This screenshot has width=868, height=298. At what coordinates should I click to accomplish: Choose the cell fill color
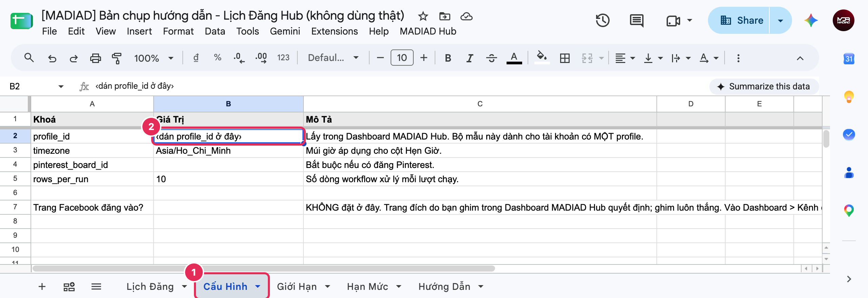pos(541,58)
